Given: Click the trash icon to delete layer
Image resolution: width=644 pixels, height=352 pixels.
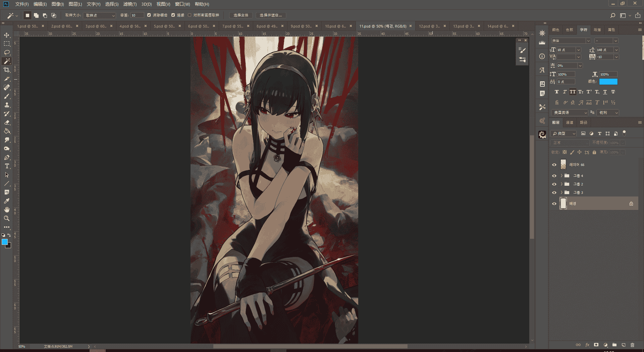Looking at the screenshot, I should pyautogui.click(x=633, y=345).
